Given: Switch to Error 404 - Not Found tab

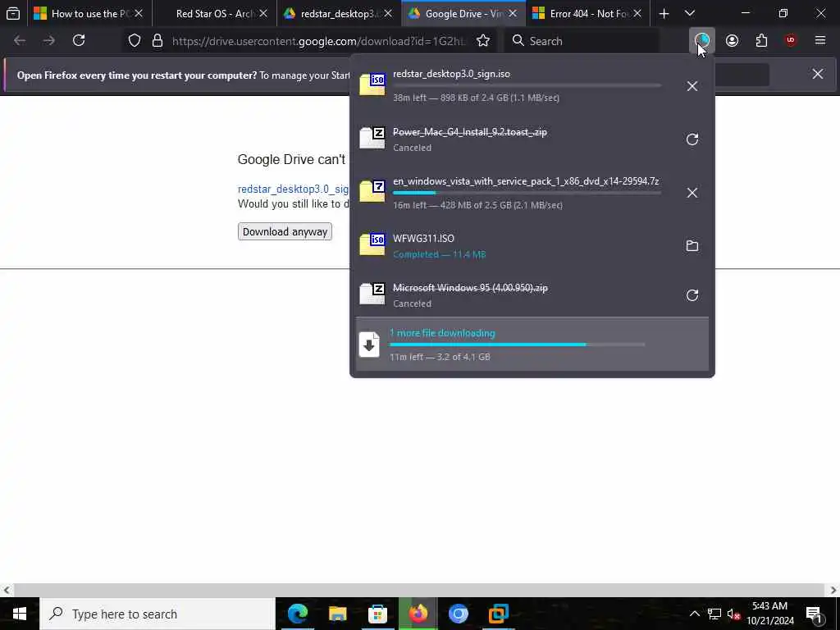Looking at the screenshot, I should click(x=588, y=13).
